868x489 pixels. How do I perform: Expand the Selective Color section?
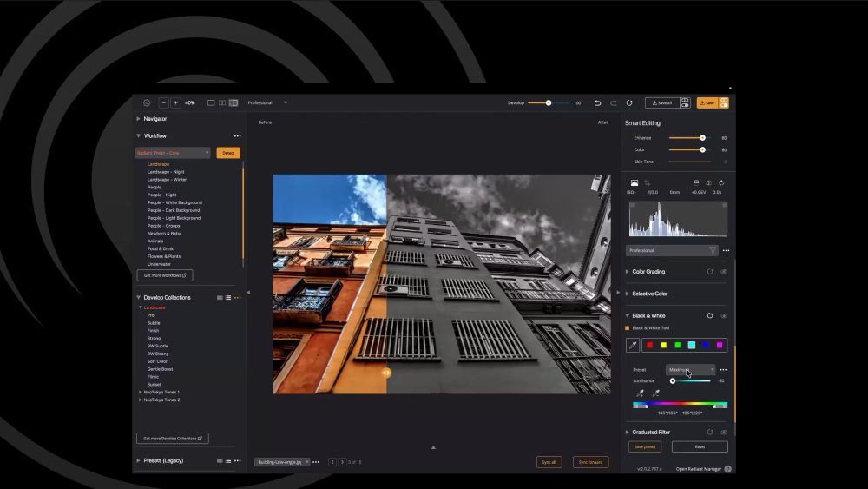tap(649, 294)
